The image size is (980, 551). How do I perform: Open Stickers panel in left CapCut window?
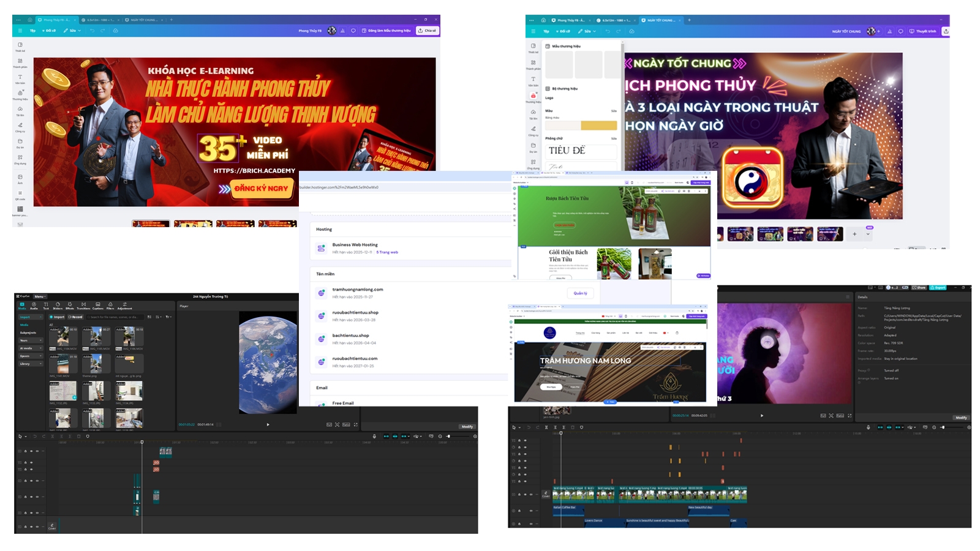tap(58, 305)
